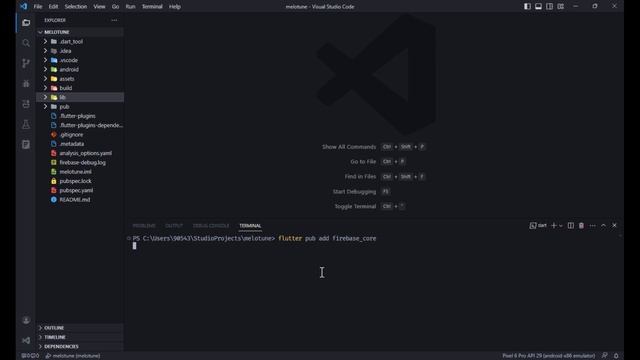
Task: Expand the Outline section
Action: tap(80, 328)
